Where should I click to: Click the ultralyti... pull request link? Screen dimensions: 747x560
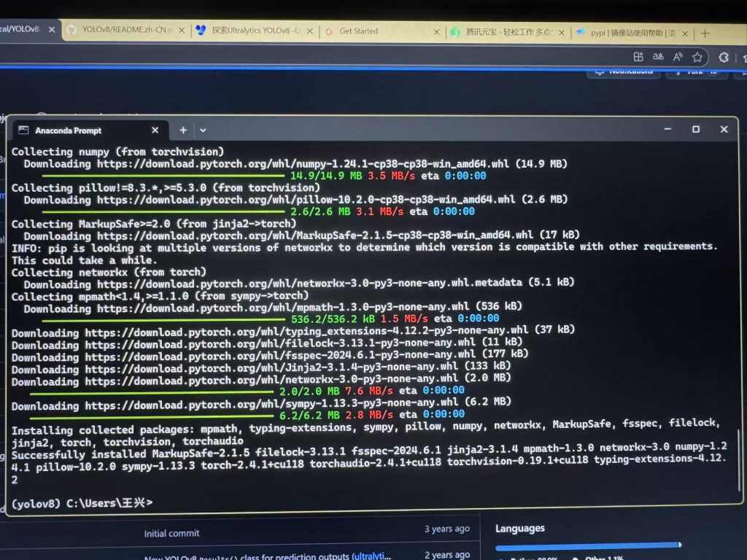371,556
